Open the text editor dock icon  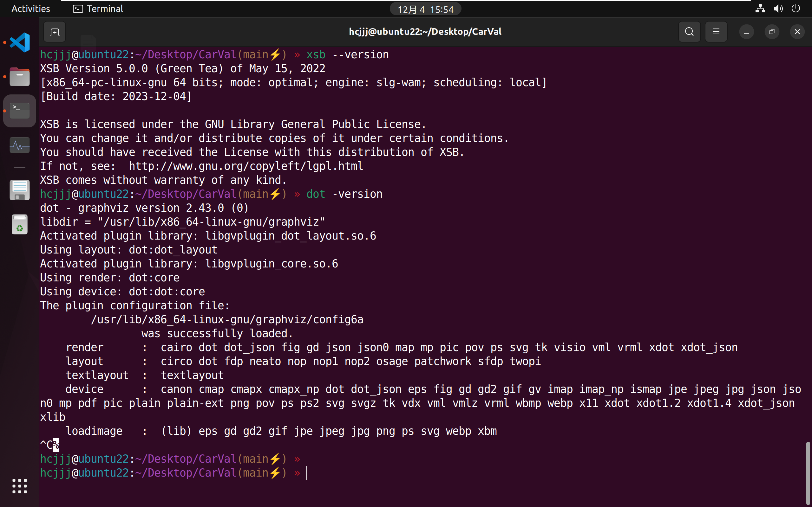click(19, 190)
